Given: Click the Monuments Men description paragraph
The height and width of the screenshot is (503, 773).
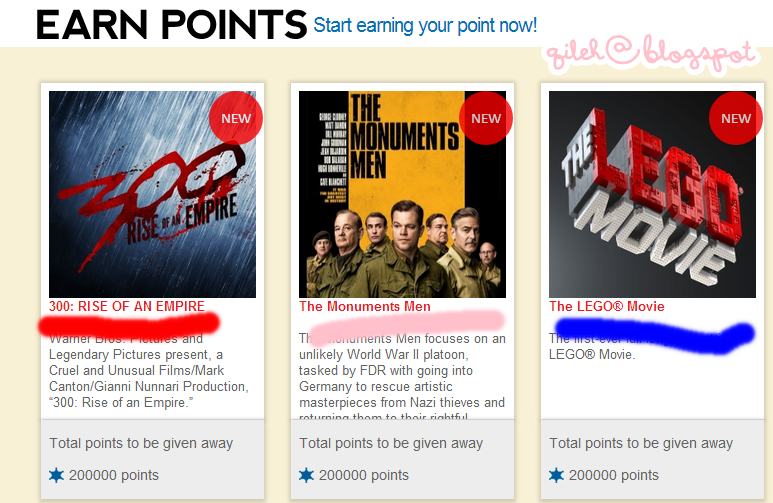Looking at the screenshot, I should pyautogui.click(x=402, y=376).
